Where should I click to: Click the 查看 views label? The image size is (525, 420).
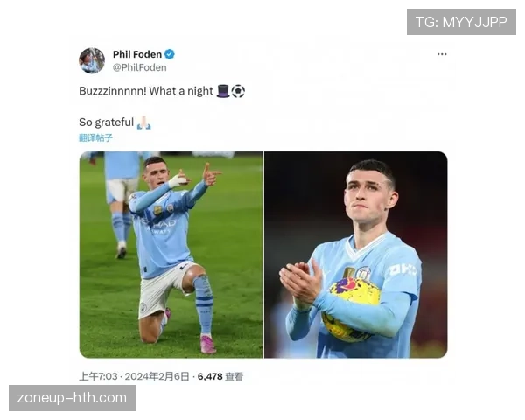tap(234, 376)
